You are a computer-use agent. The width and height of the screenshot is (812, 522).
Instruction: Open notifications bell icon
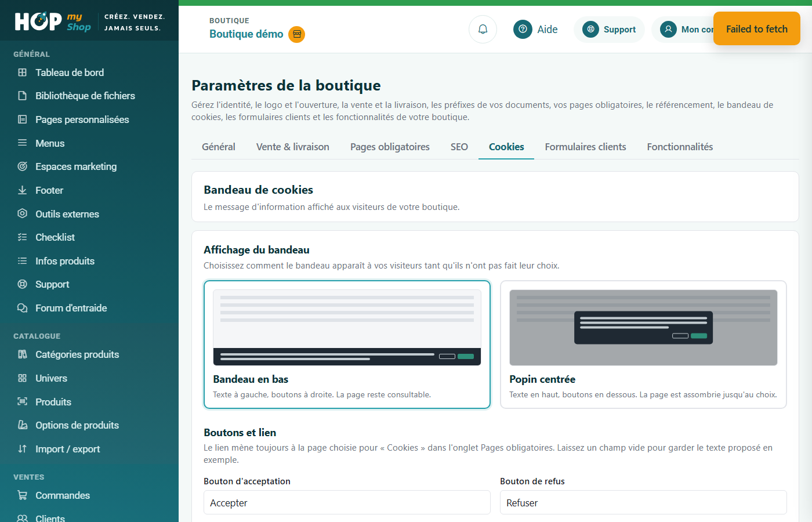click(x=483, y=29)
